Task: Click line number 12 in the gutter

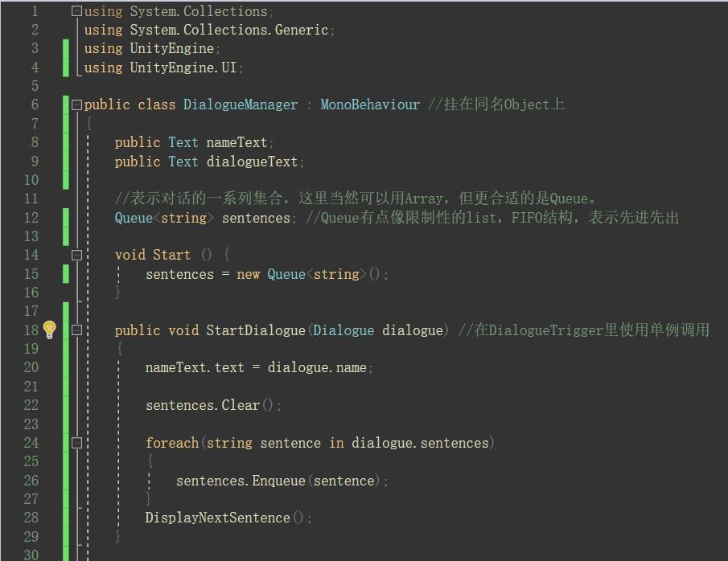Action: coord(31,218)
